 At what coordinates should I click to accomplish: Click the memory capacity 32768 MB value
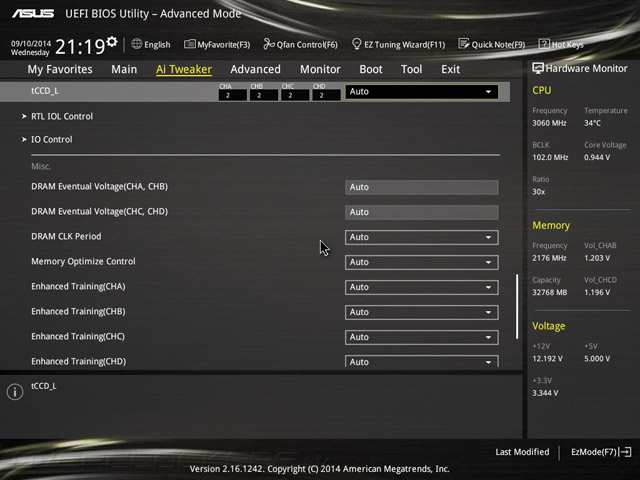pyautogui.click(x=550, y=293)
